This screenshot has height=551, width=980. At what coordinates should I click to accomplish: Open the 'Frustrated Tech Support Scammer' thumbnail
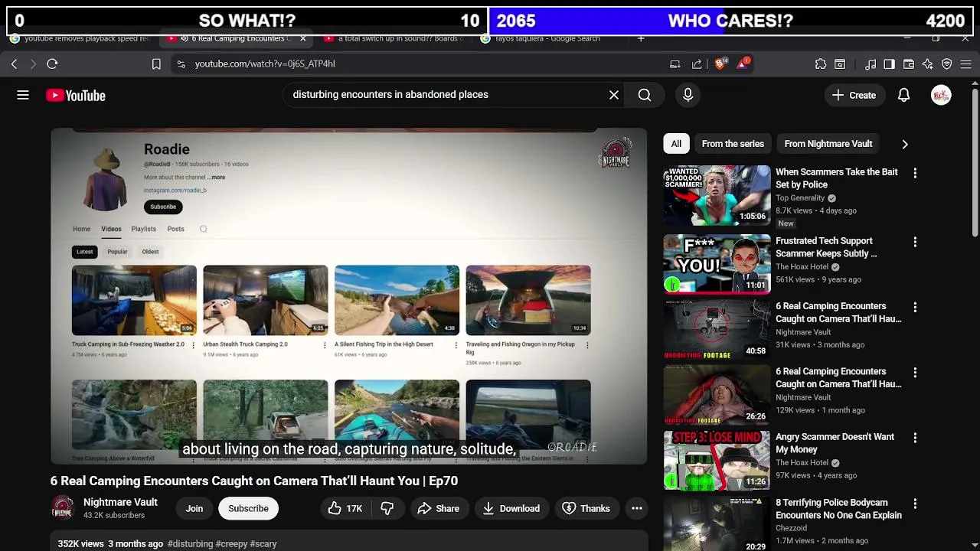pos(717,263)
